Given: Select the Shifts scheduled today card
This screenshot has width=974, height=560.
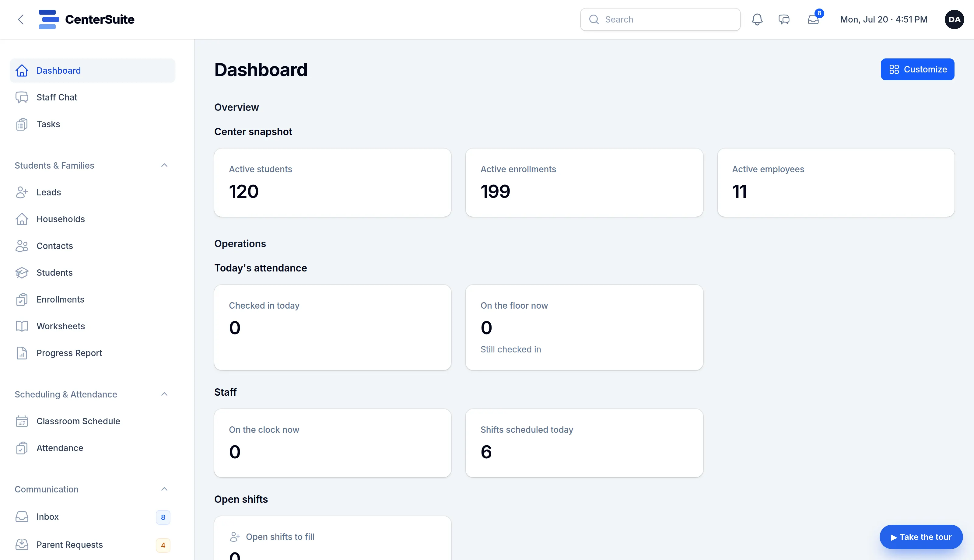Looking at the screenshot, I should (584, 443).
